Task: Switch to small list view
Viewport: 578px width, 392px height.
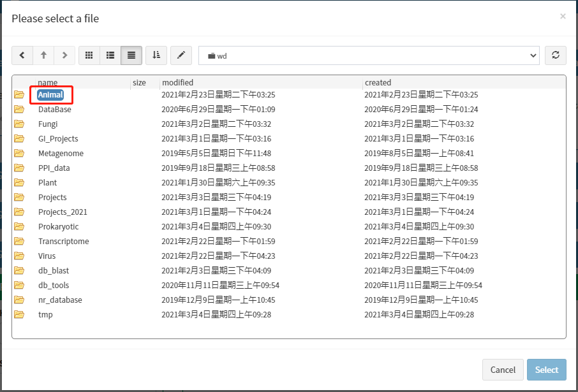Action: (x=110, y=55)
